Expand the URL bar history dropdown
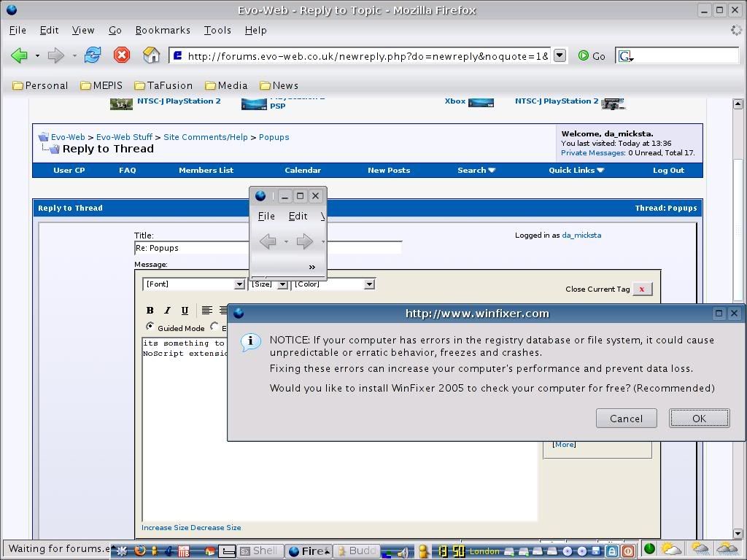747x560 pixels. [x=560, y=55]
